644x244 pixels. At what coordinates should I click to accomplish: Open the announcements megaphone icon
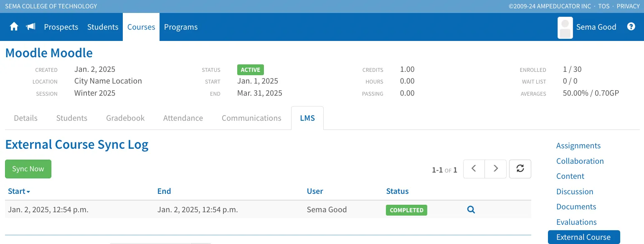coord(30,27)
